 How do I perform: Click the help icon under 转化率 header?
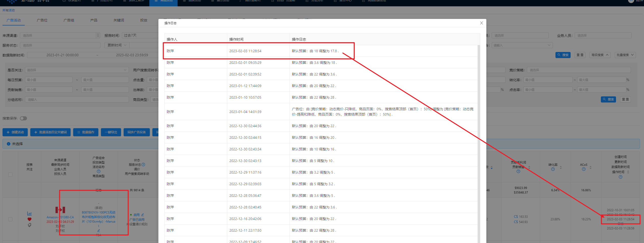[x=553, y=169]
